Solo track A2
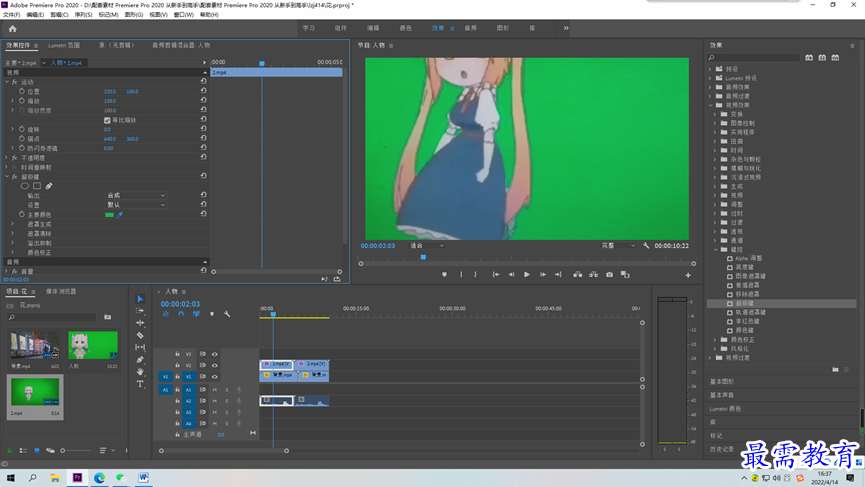 [x=226, y=401]
